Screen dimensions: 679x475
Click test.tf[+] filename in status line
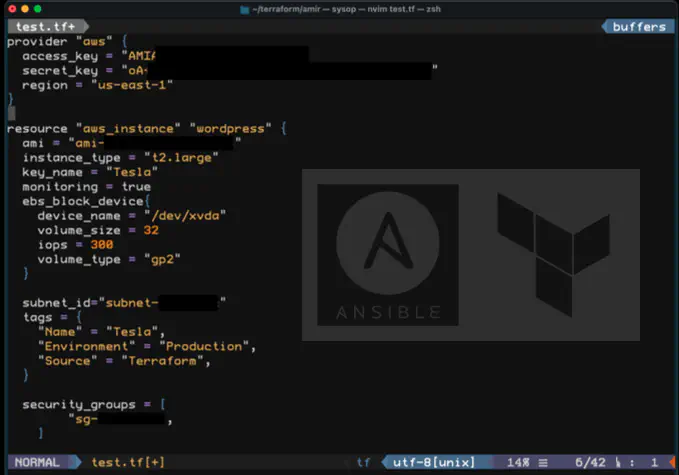pyautogui.click(x=128, y=462)
